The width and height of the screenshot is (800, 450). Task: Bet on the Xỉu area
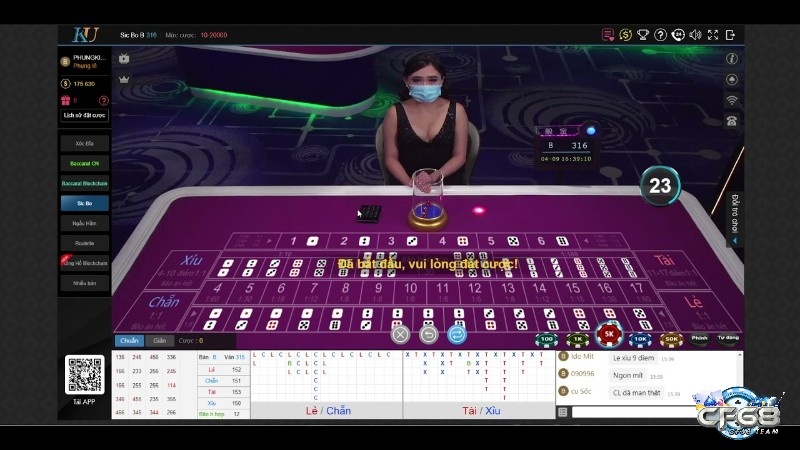click(183, 270)
